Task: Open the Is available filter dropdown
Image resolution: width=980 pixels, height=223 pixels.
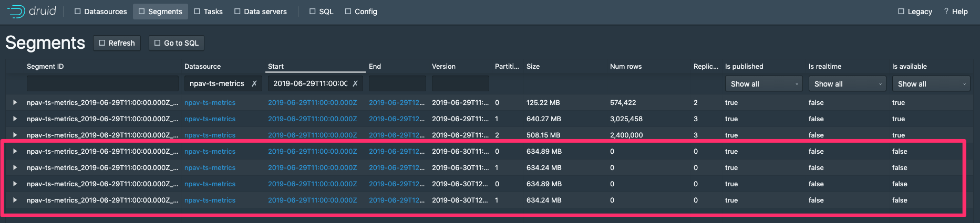Action: coord(931,84)
